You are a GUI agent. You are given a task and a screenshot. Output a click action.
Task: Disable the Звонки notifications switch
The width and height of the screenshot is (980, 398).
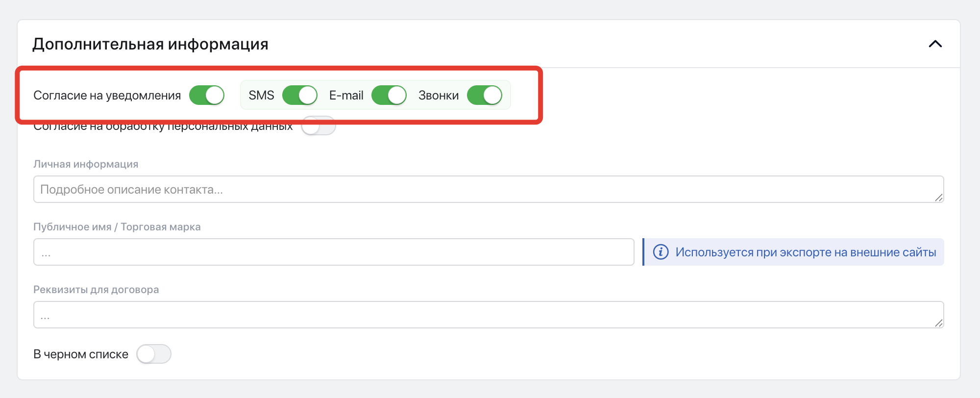tap(485, 95)
